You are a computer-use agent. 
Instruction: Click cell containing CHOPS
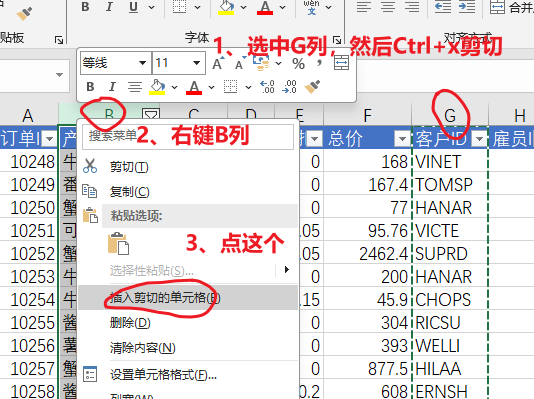click(x=450, y=300)
